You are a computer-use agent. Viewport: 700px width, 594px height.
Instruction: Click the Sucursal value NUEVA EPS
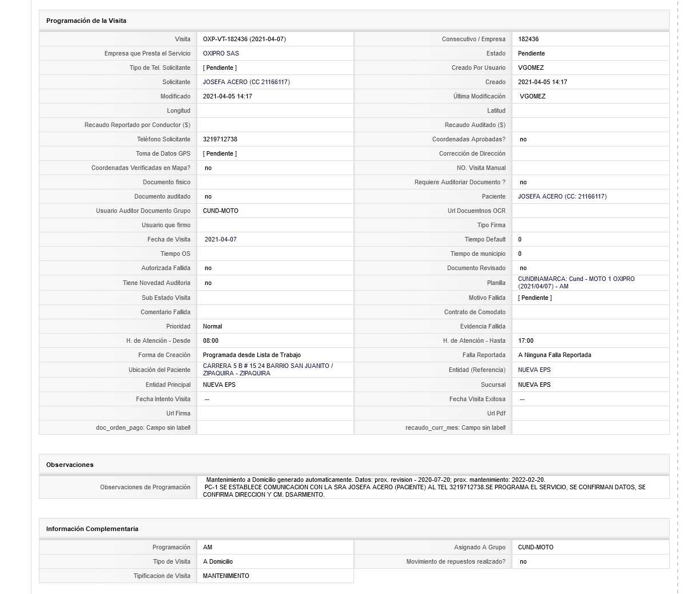(534, 385)
